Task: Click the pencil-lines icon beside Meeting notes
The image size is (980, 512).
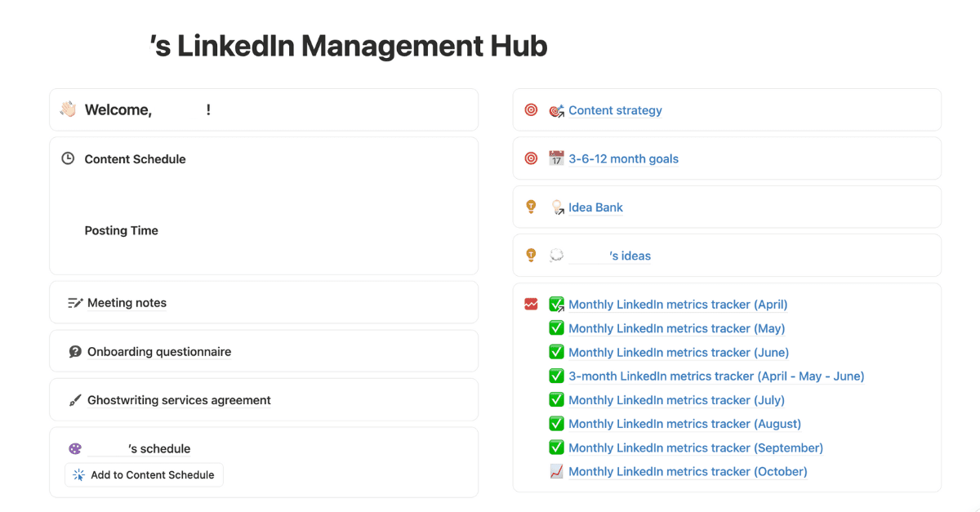Action: (75, 303)
